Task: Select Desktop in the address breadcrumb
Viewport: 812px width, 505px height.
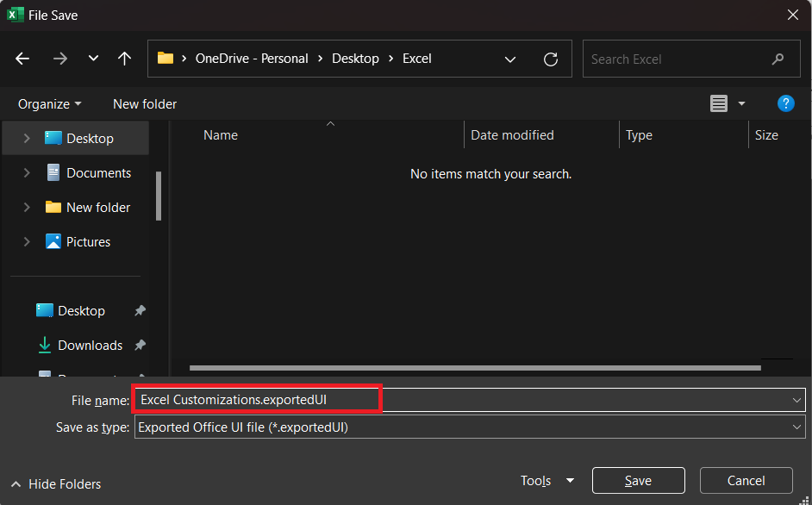Action: coord(355,59)
